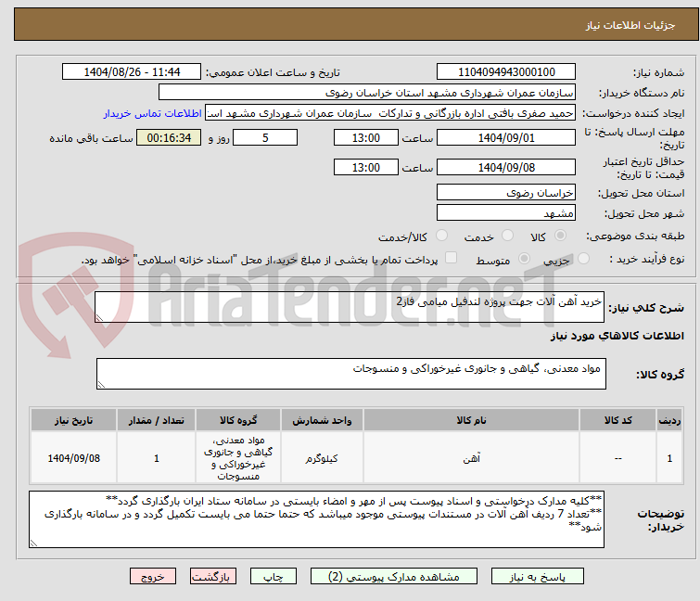Click the 'خروج' exit button
This screenshot has height=601, width=700.
(153, 577)
